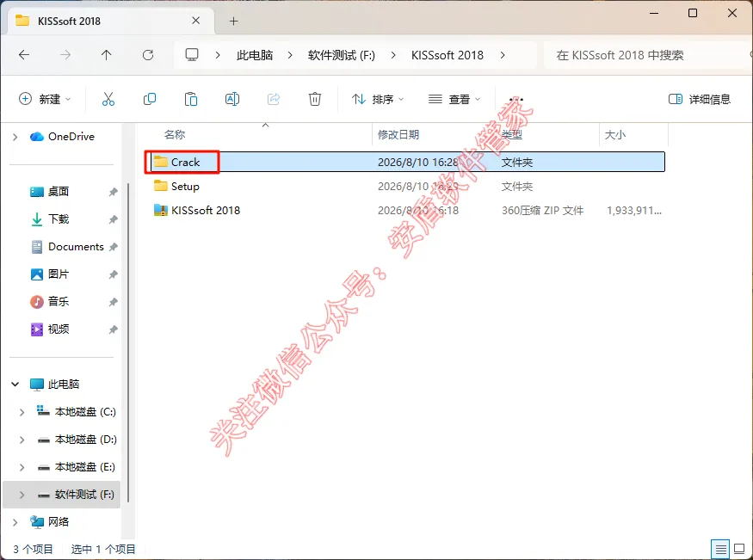Close the KISSsoft 2018 tab

(196, 21)
